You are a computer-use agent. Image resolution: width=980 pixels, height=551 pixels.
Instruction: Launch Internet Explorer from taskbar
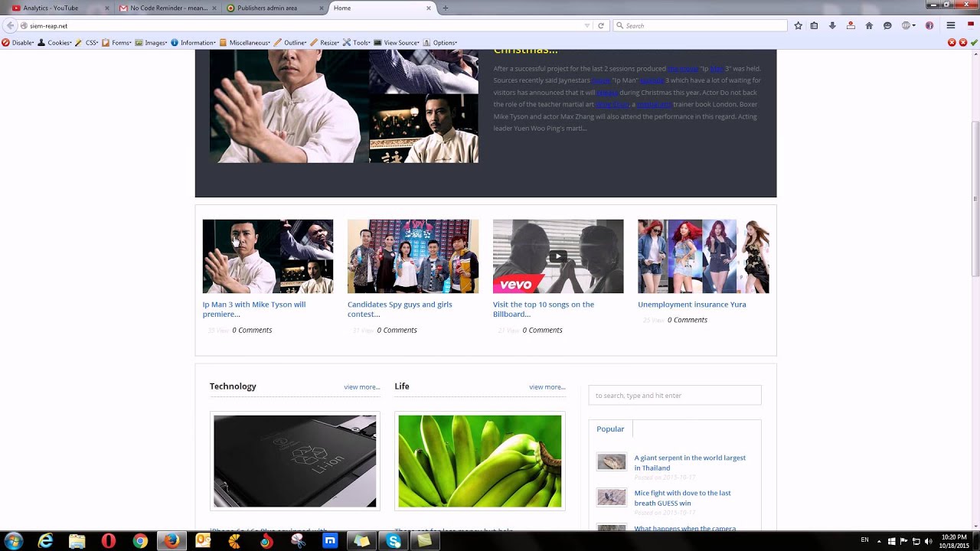(46, 541)
